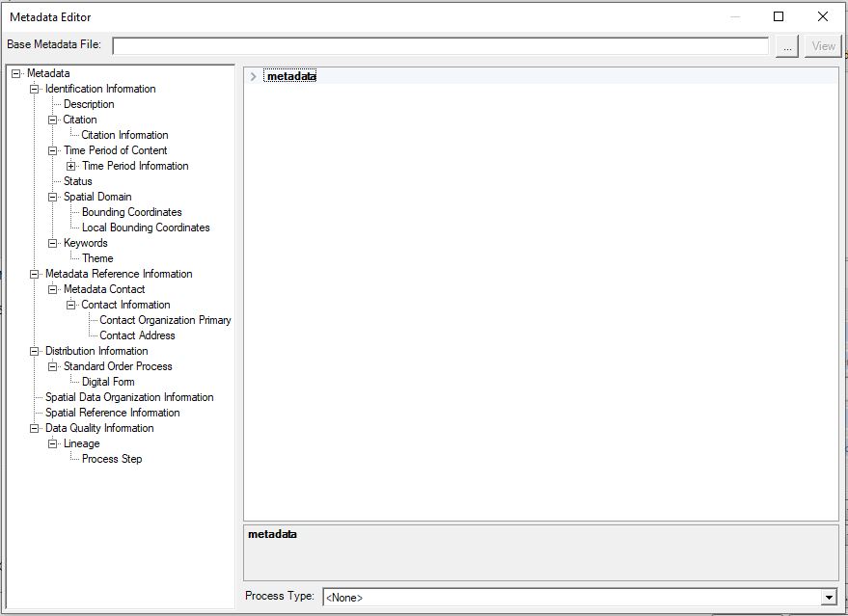Maximize the Metadata Editor window
Screen dimensions: 848x616
click(x=779, y=16)
